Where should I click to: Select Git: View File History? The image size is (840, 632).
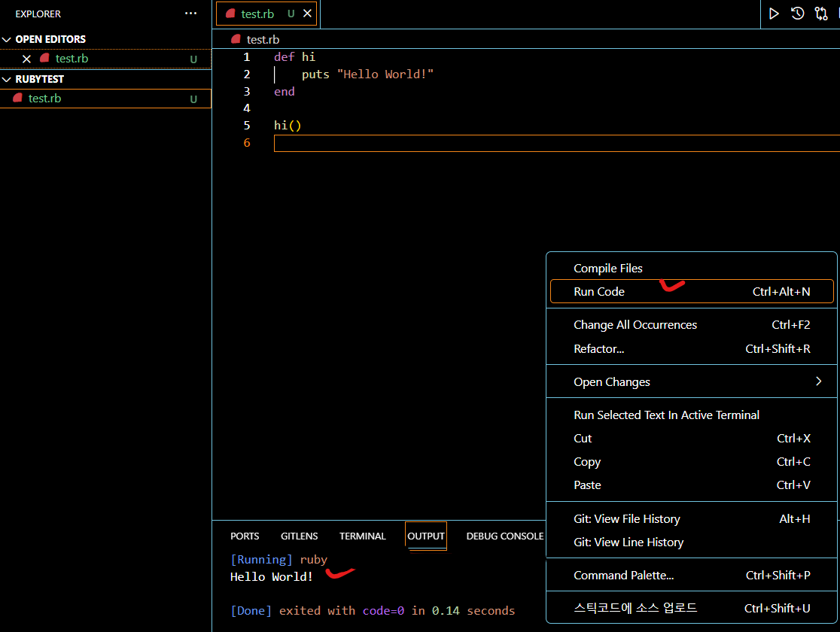pyautogui.click(x=691, y=518)
